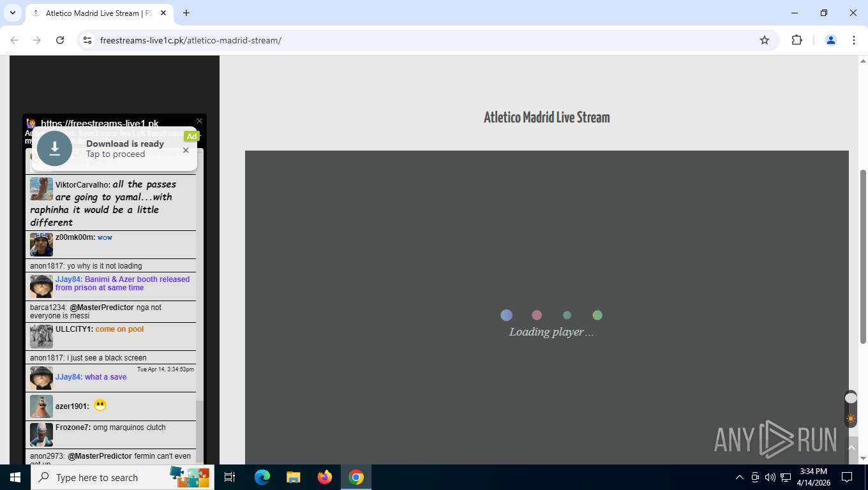The width and height of the screenshot is (868, 490).
Task: Open the taskbar clock and calendar
Action: click(x=814, y=477)
